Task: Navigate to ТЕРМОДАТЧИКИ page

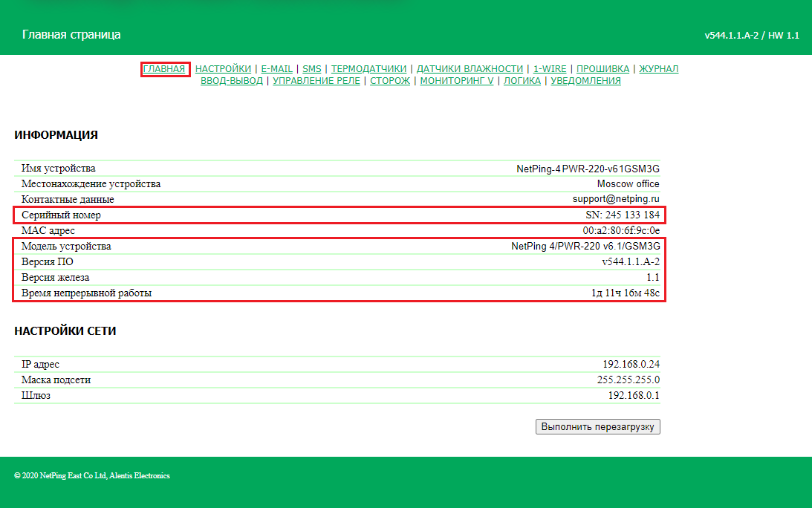Action: point(368,69)
